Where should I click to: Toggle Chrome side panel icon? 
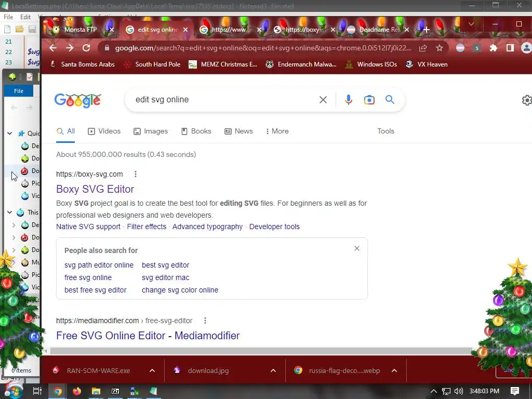pyautogui.click(x=510, y=48)
